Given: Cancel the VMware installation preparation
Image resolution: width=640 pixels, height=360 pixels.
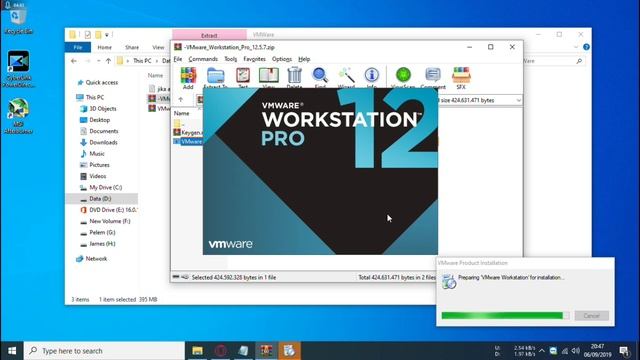Looking at the screenshot, I should click(591, 316).
